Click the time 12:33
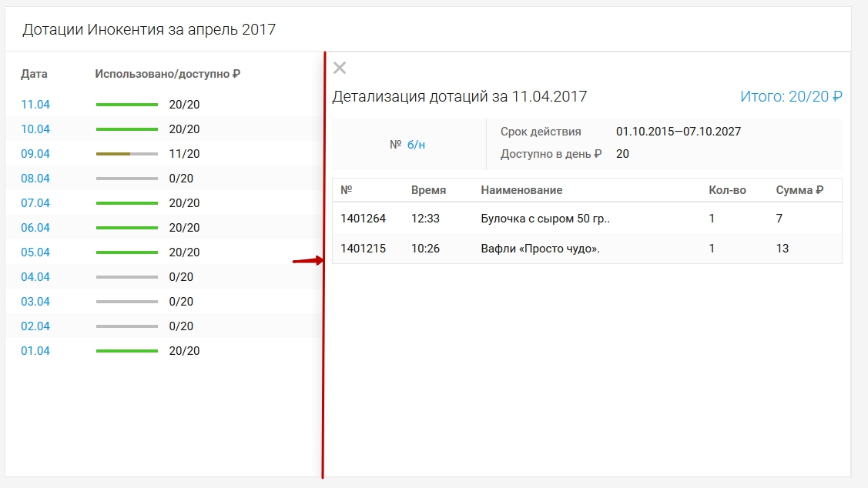 [425, 219]
